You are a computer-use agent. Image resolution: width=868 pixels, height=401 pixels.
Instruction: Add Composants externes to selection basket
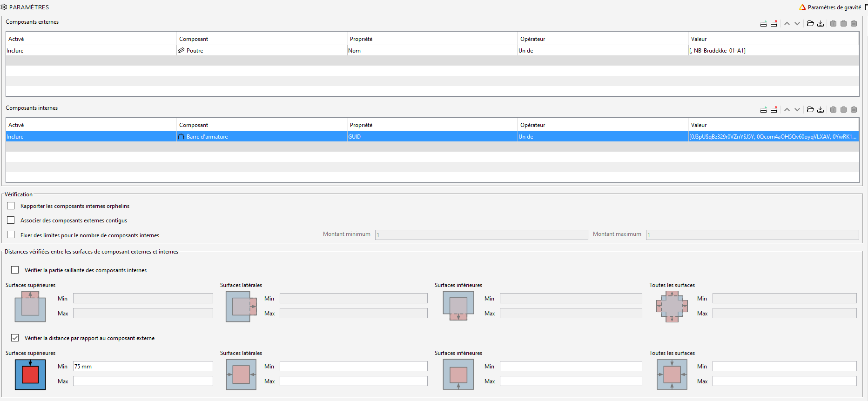(x=833, y=23)
